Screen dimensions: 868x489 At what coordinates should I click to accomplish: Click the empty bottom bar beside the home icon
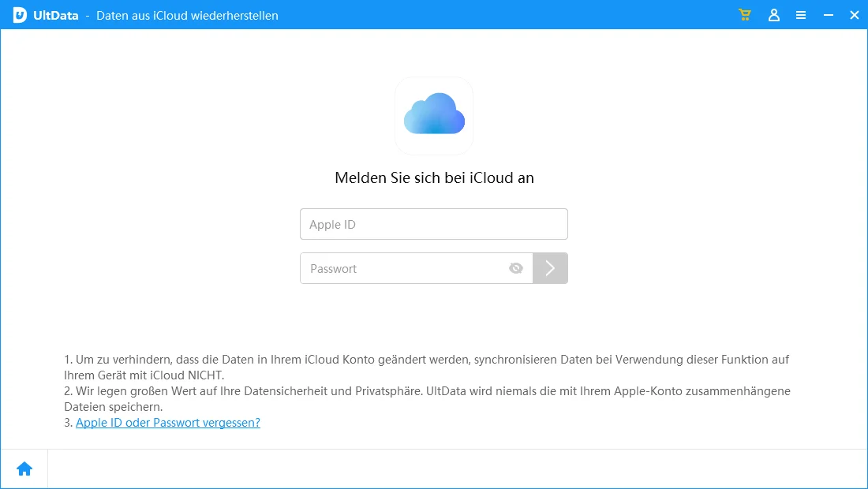(x=458, y=469)
